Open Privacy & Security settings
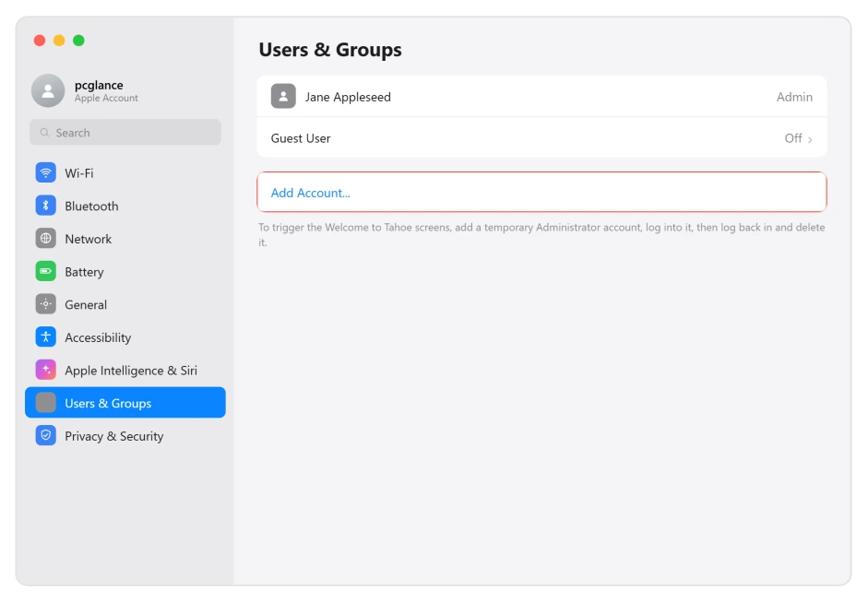Image resolution: width=868 pixels, height=602 pixels. pos(125,435)
